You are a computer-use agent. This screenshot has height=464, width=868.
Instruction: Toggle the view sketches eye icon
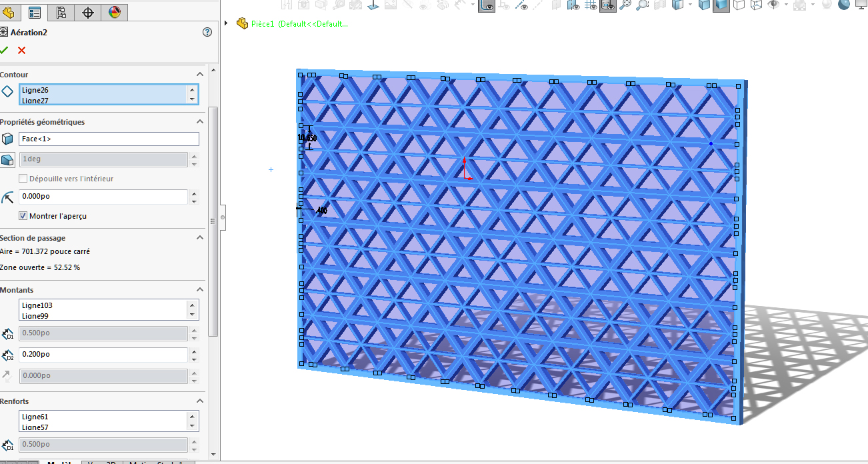487,5
